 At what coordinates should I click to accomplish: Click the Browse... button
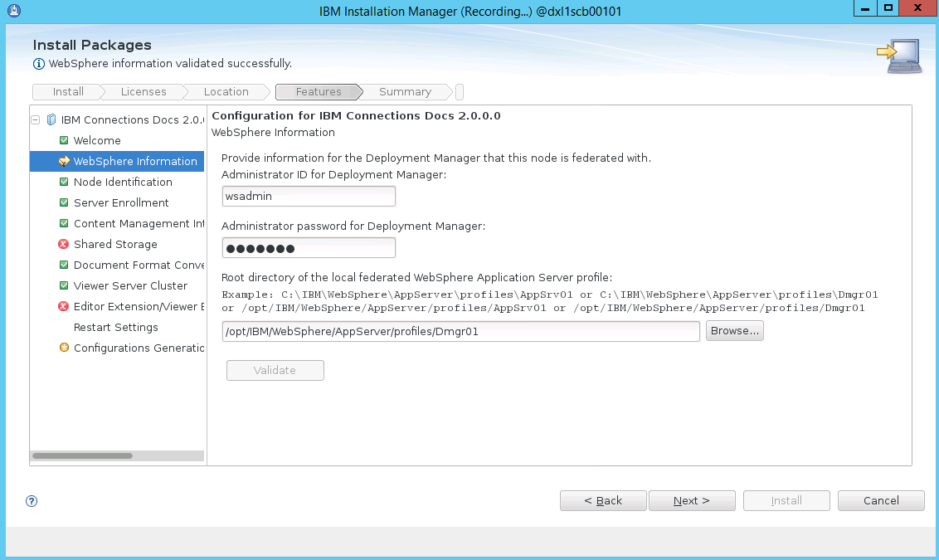point(734,331)
